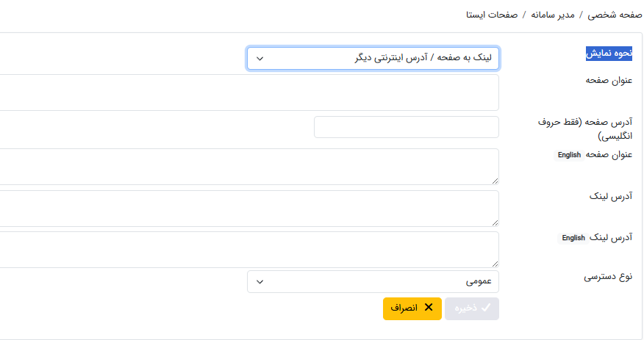644x340 pixels.
Task: Click the resize grip of the آدرس لینک textarea
Action: (495, 223)
